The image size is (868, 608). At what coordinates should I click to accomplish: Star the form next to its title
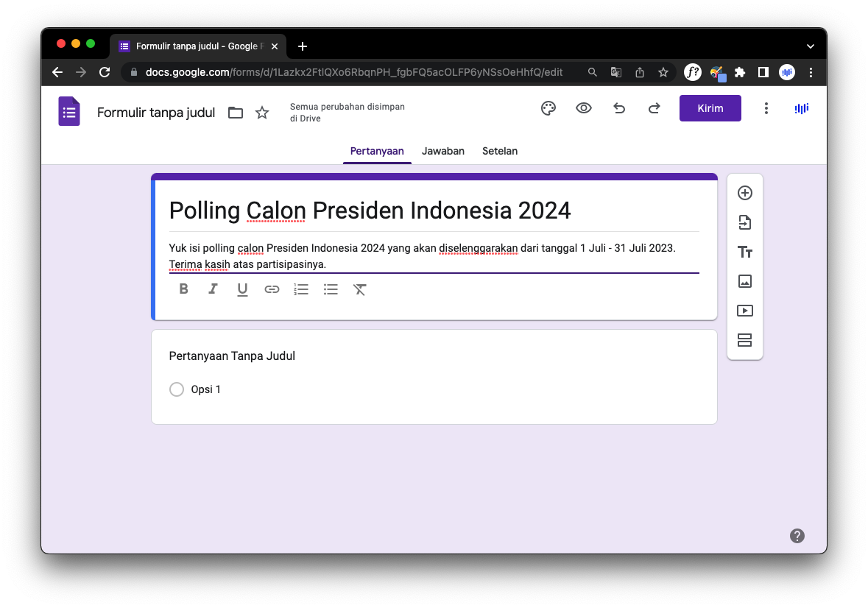pyautogui.click(x=262, y=112)
